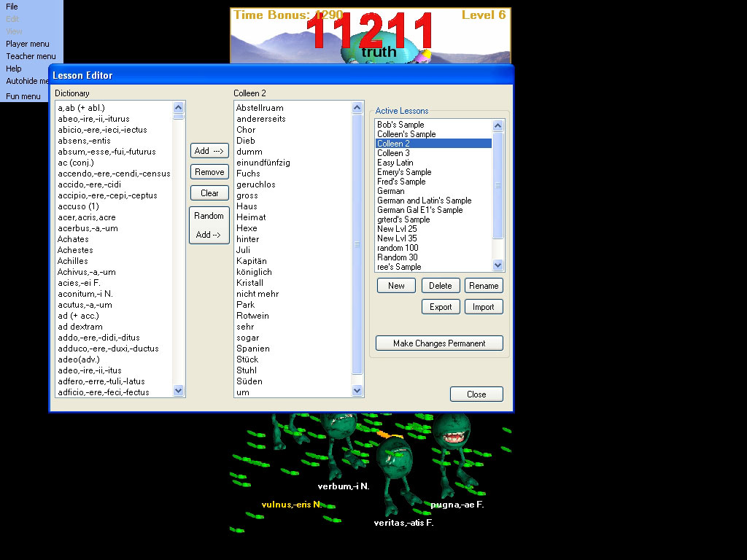Rename the selected lesson
The width and height of the screenshot is (747, 560).
pyautogui.click(x=484, y=286)
